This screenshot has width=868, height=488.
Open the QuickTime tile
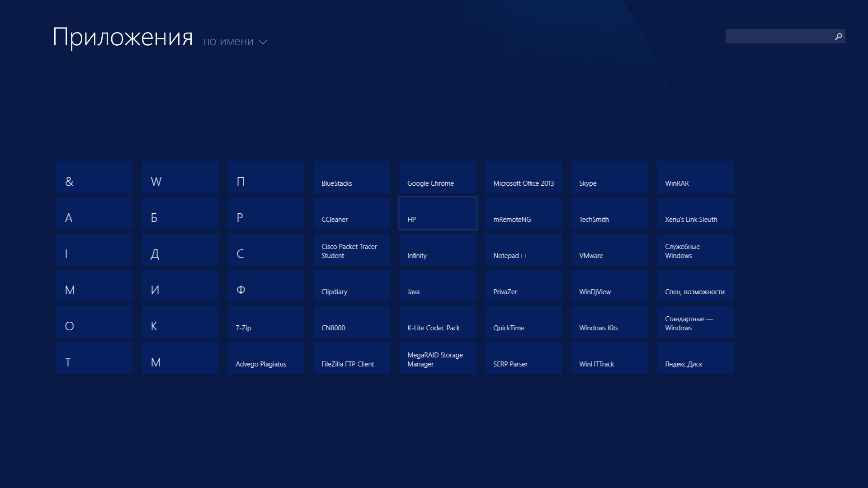tap(524, 322)
